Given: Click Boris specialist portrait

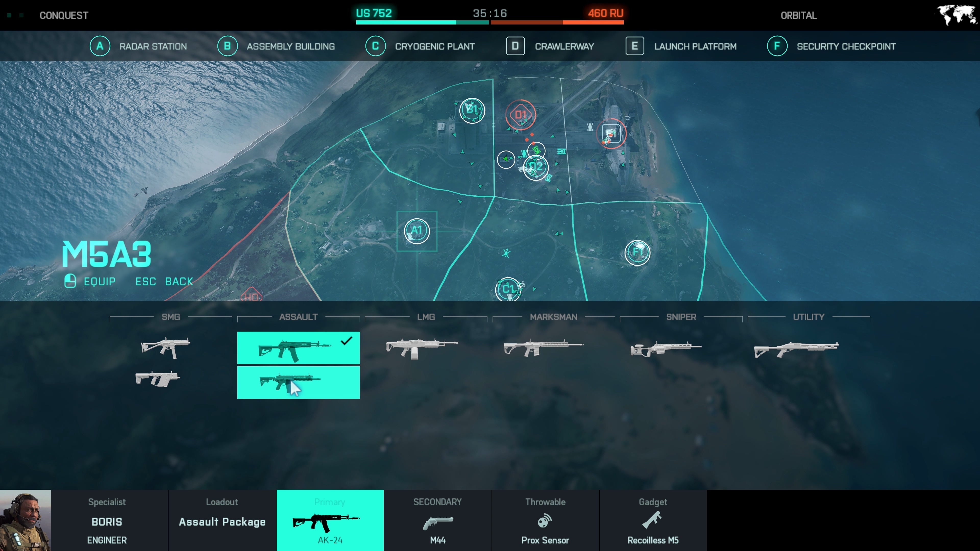Looking at the screenshot, I should tap(26, 520).
